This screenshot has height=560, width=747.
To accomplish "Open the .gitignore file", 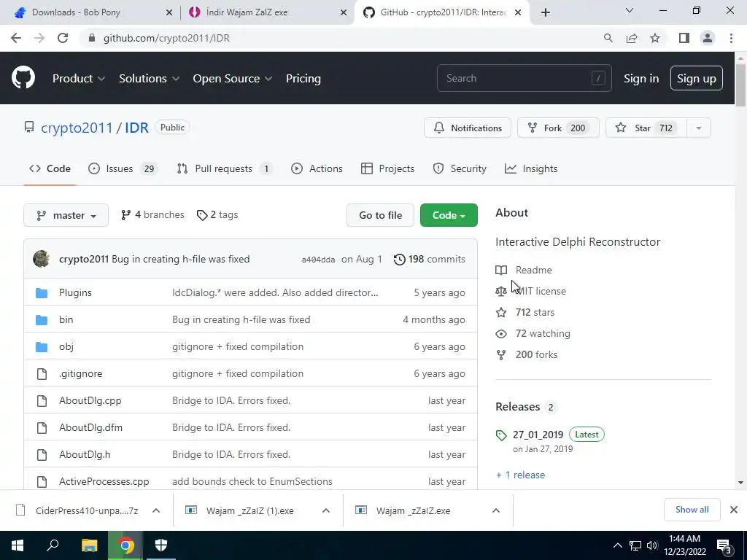I will point(80,374).
